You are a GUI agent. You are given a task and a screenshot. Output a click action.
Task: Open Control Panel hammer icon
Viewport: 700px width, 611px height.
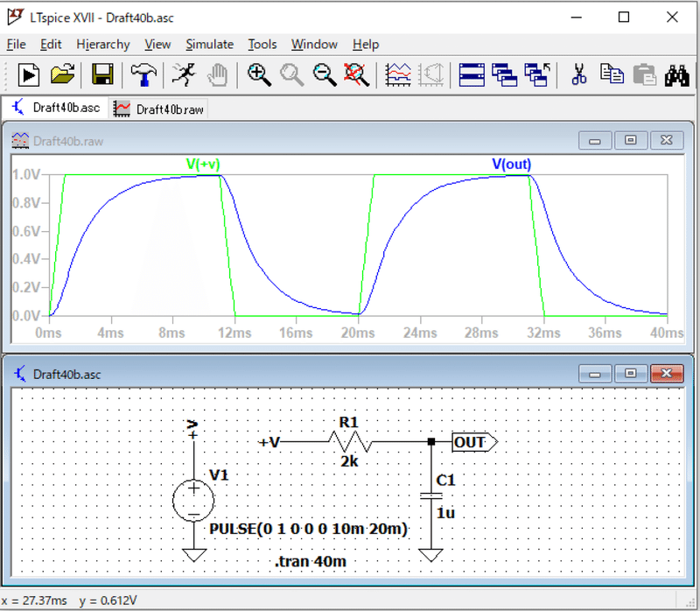143,74
